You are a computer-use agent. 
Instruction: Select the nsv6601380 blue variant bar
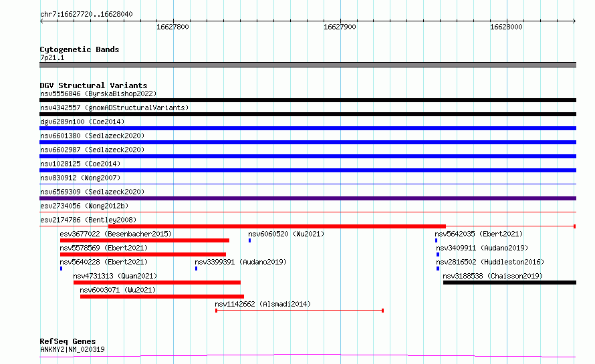(308, 142)
